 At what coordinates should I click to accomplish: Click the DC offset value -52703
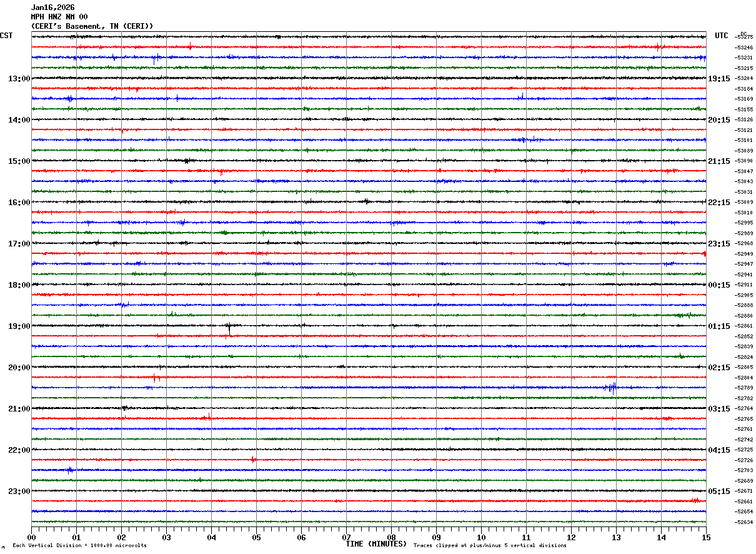pos(744,470)
